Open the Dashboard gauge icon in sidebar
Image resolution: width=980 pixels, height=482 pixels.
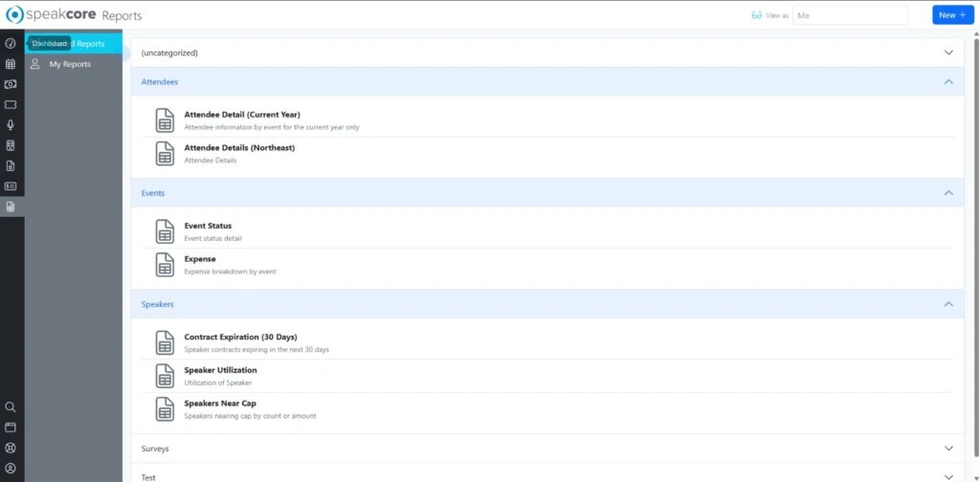[x=11, y=44]
